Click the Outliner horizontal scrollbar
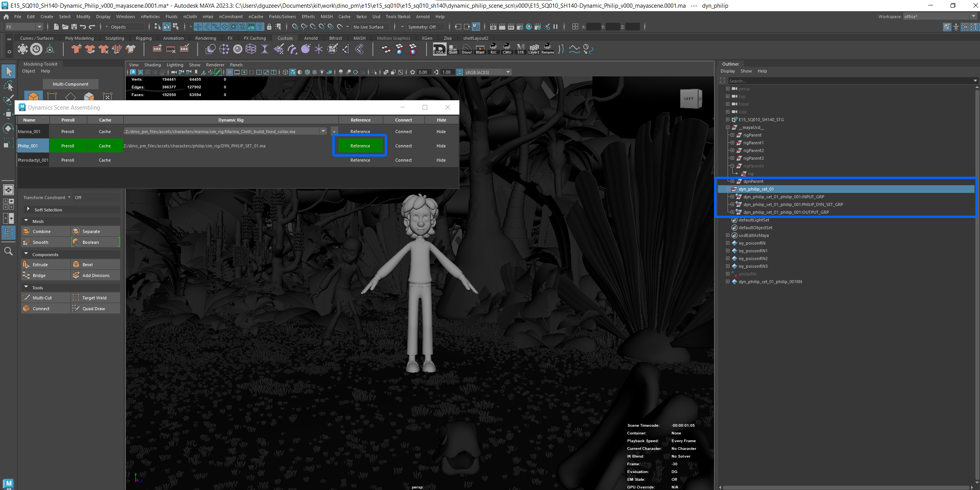Viewport: 980px width, 490px height. [845, 487]
